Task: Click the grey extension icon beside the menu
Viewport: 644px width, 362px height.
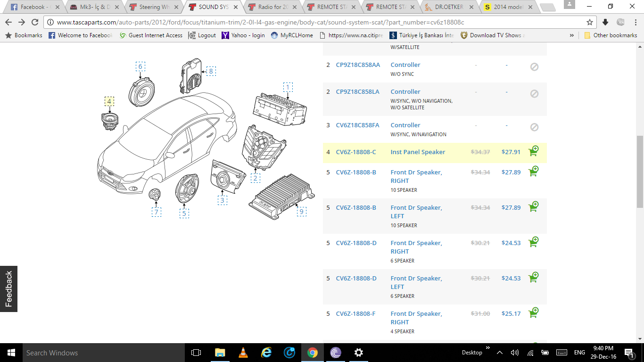Action: coord(620,22)
